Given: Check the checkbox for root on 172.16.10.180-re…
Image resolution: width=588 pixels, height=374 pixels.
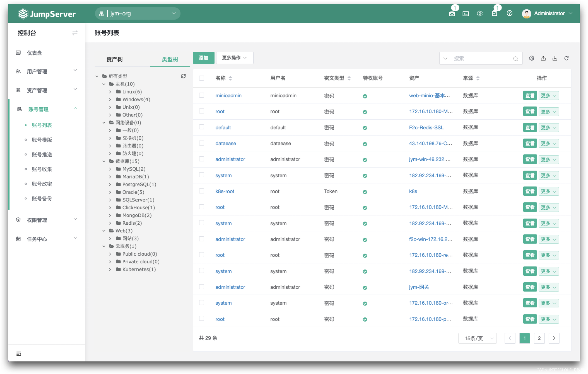Looking at the screenshot, I should pyautogui.click(x=201, y=255).
